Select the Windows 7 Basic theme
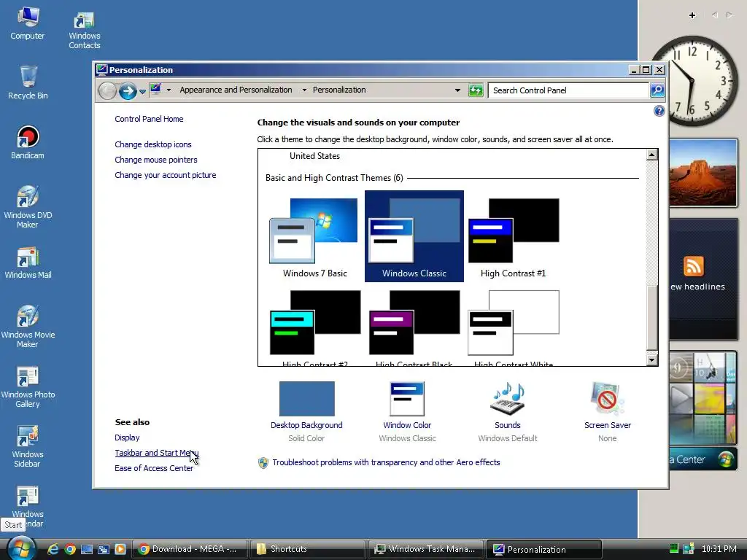747x560 pixels. (315, 237)
